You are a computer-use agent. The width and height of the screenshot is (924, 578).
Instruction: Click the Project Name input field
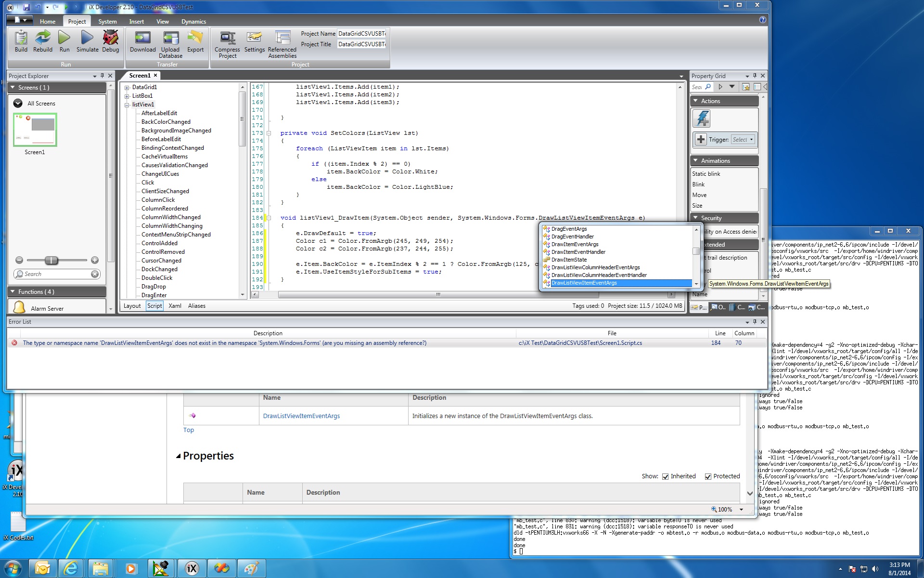click(361, 34)
